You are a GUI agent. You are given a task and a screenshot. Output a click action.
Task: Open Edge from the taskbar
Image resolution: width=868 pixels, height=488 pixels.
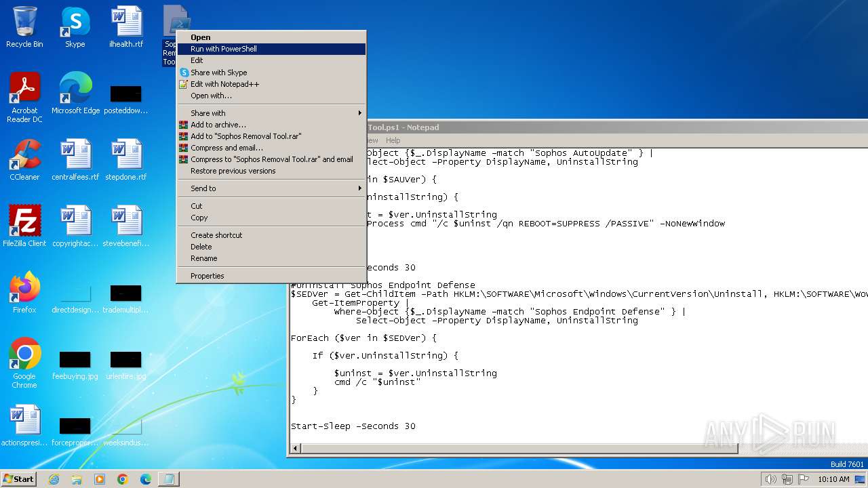146,479
